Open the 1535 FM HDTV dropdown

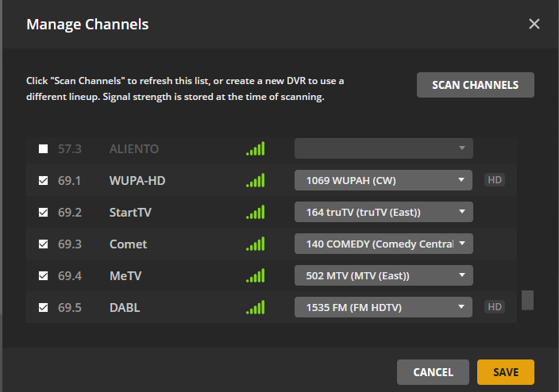point(384,307)
